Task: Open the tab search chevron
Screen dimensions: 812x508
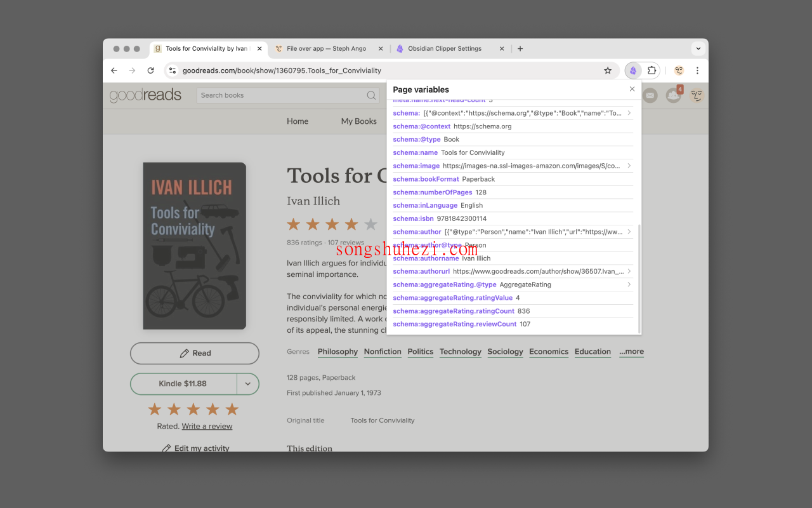Action: click(698, 48)
